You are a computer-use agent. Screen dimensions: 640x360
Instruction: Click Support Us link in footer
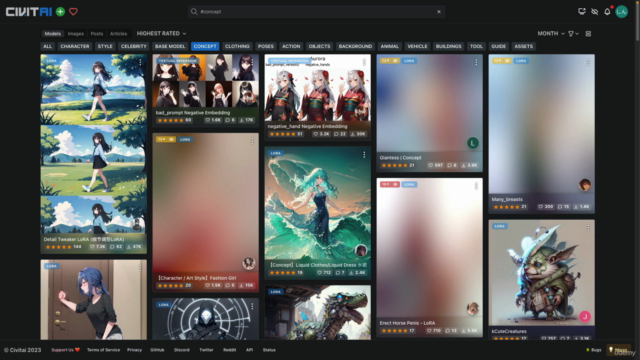pyautogui.click(x=66, y=350)
